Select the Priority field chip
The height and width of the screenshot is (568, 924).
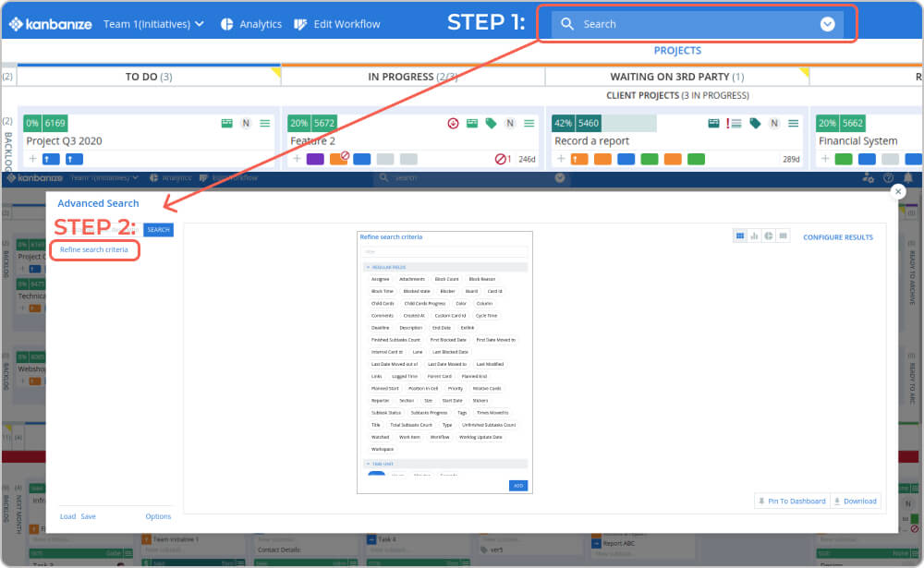(455, 388)
